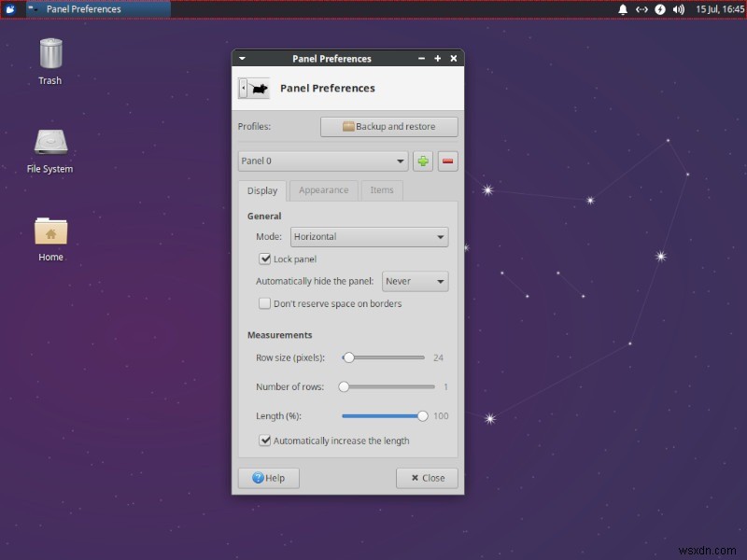
Task: Remove the selected panel using the red minus icon
Action: (447, 161)
